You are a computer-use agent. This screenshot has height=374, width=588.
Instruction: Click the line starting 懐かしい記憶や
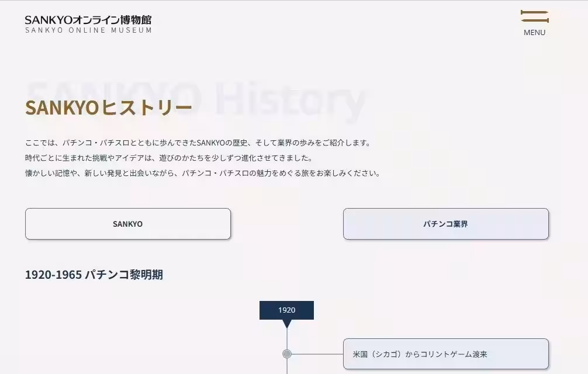[x=203, y=173]
